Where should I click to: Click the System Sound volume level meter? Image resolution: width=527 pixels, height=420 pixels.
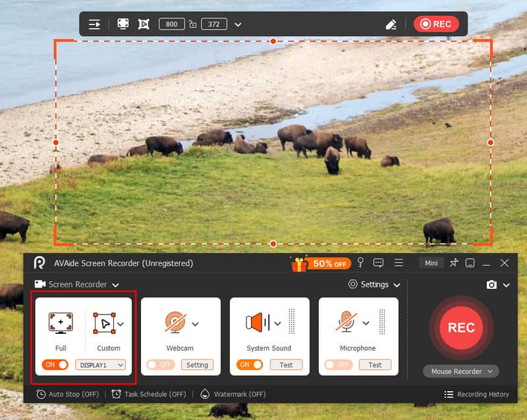click(x=292, y=323)
